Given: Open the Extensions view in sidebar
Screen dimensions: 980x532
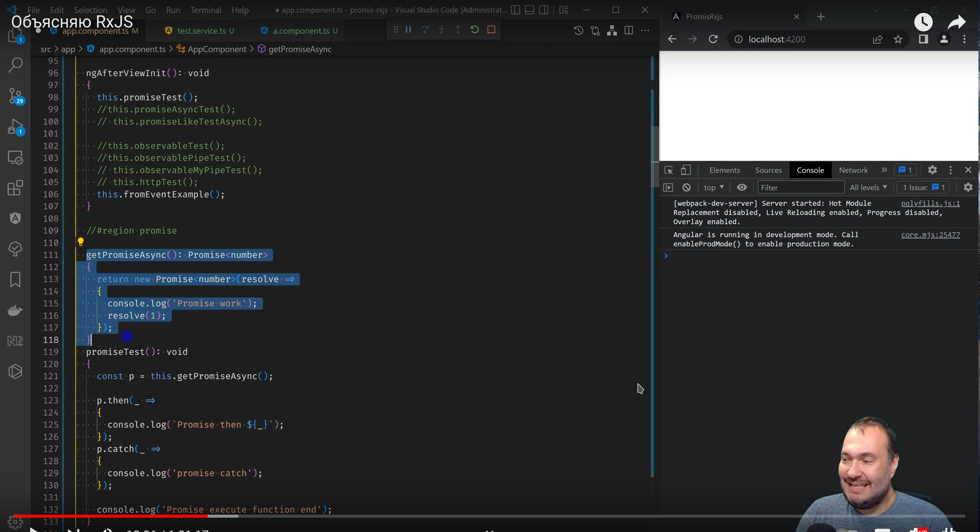Looking at the screenshot, I should pyautogui.click(x=15, y=188).
